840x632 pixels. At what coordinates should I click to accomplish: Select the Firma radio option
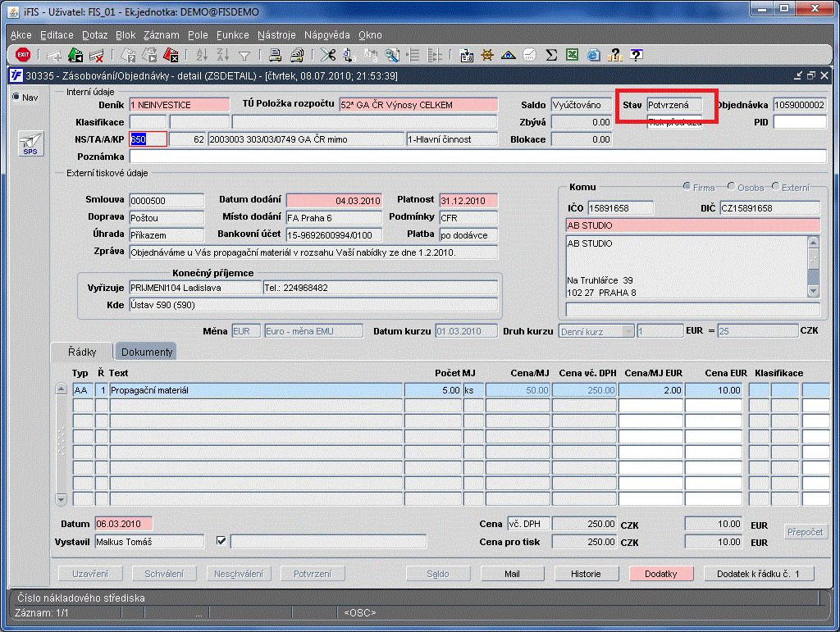[687, 187]
